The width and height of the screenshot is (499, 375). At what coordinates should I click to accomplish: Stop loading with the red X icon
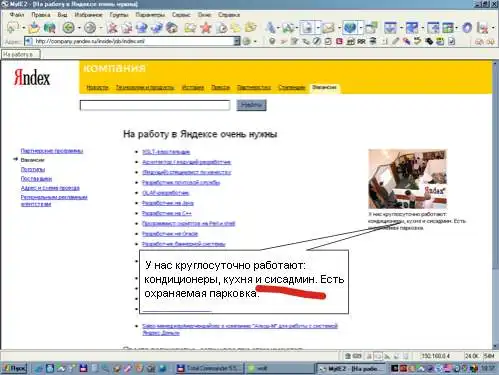point(112,28)
